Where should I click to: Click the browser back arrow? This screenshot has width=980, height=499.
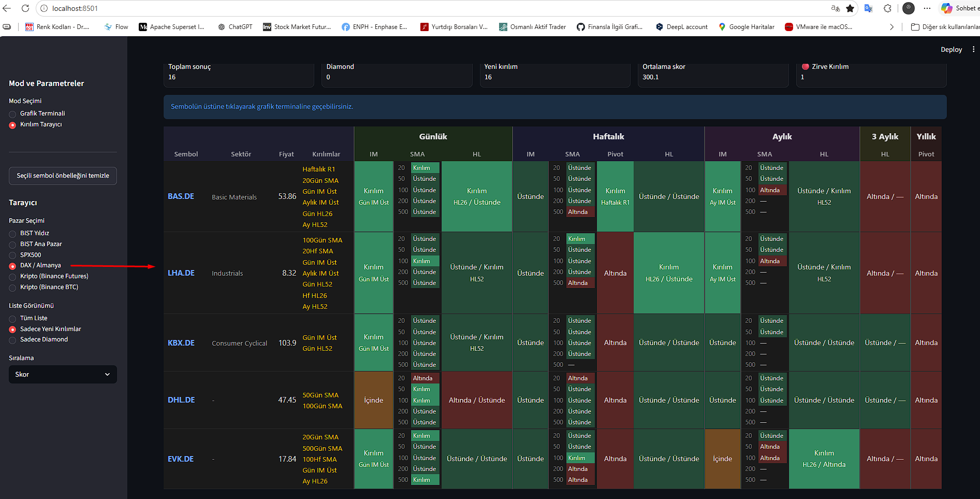click(7, 8)
